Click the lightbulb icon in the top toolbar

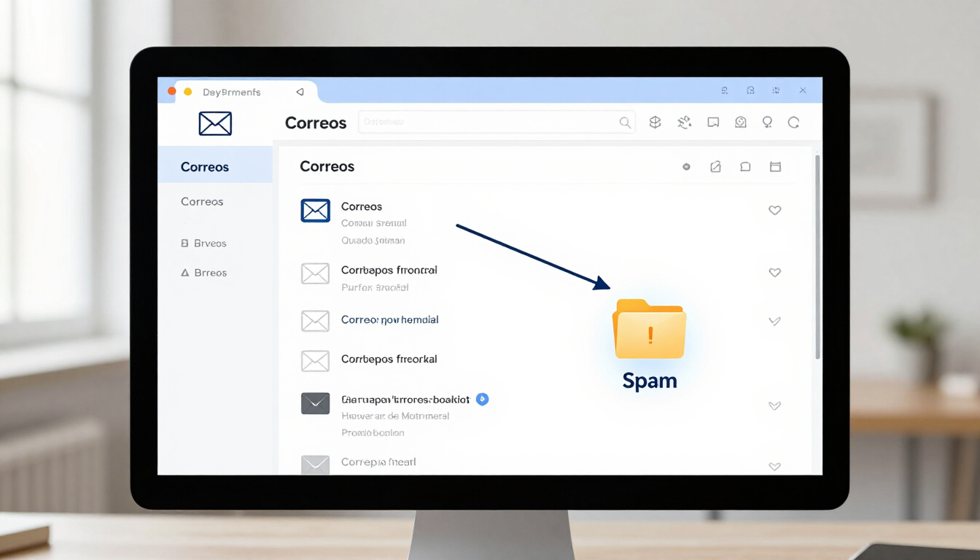[767, 122]
